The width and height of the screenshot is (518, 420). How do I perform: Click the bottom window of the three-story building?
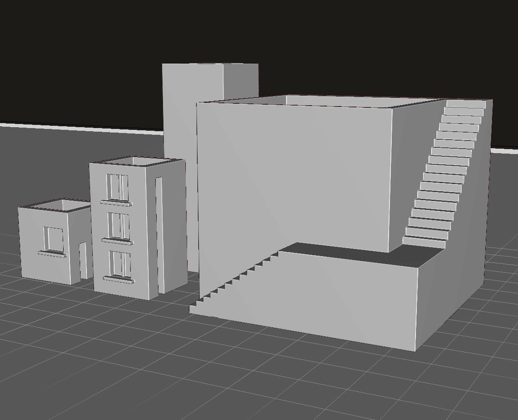[x=119, y=267]
